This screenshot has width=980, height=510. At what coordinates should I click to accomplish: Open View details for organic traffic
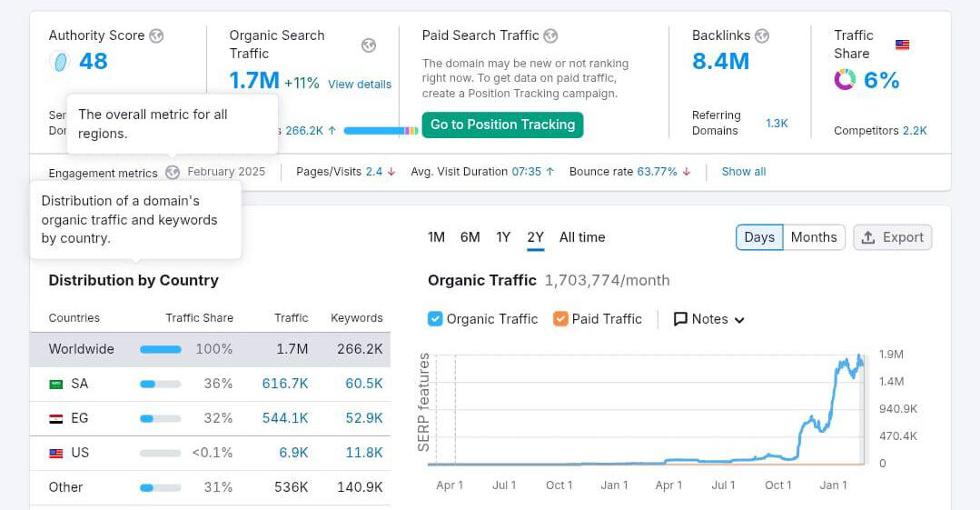[x=360, y=85]
